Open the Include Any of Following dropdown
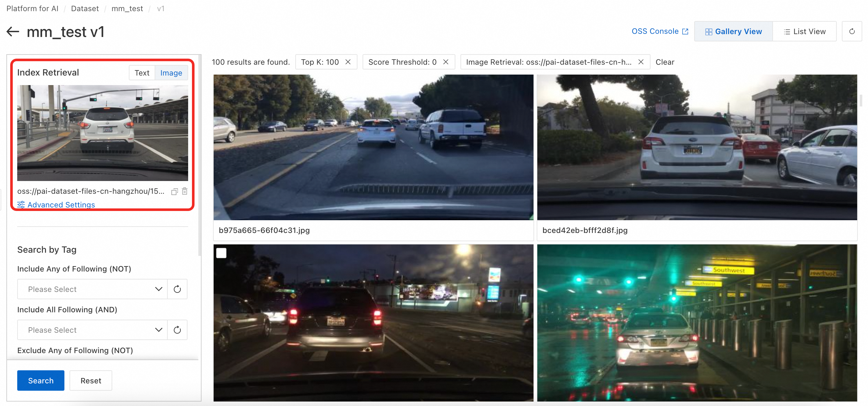 coord(92,289)
